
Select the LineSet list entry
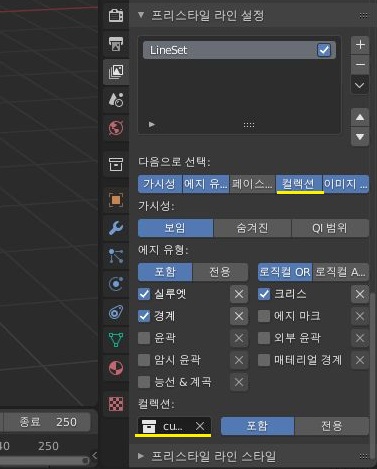pos(239,50)
